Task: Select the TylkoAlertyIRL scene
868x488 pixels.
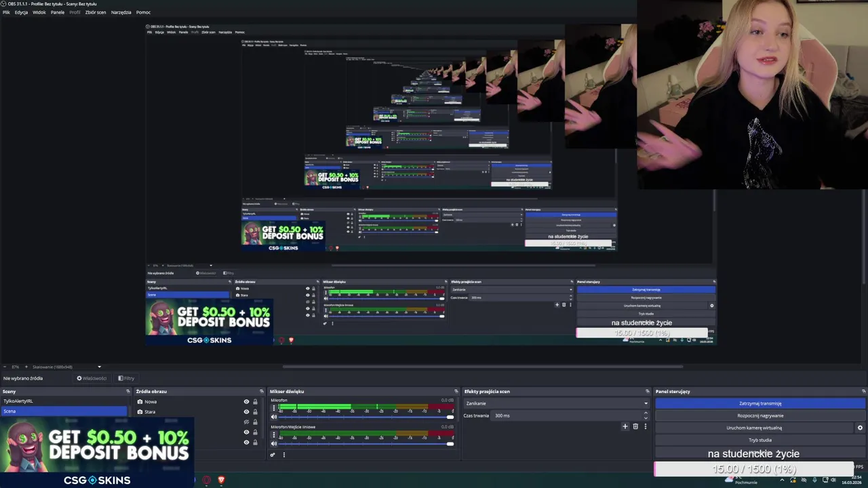Action: [x=64, y=401]
